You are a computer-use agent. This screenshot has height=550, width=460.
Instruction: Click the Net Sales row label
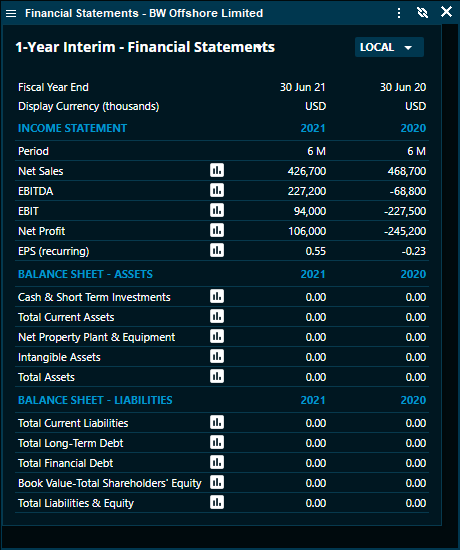pyautogui.click(x=41, y=171)
